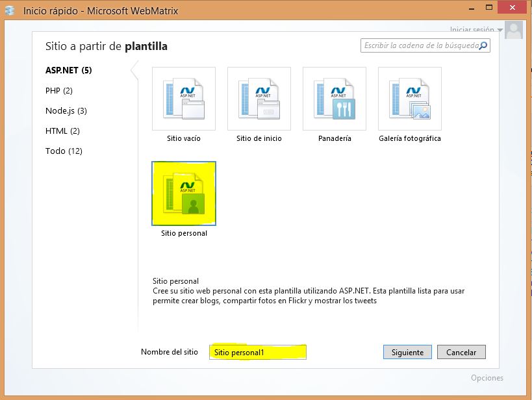
Task: Close the Inicio rápido window
Action: coord(513,7)
